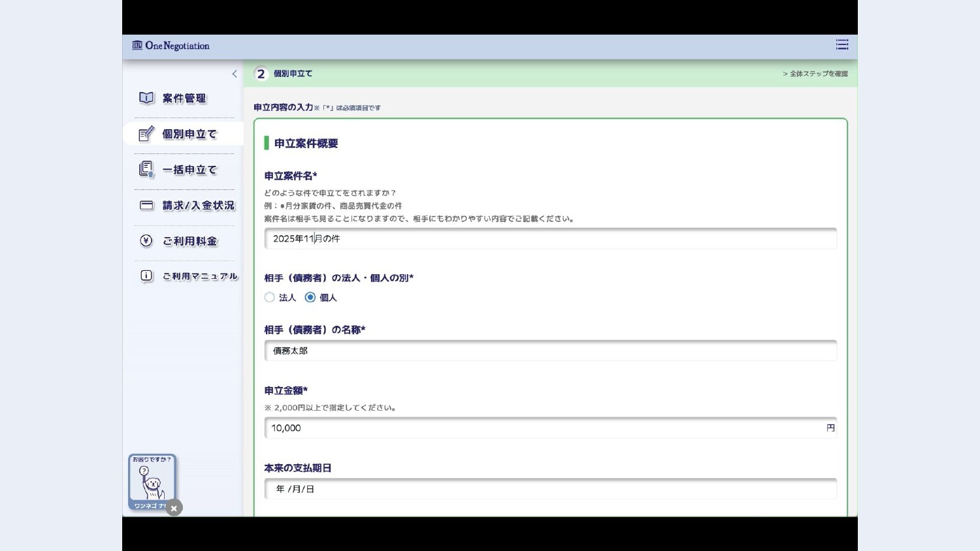The width and height of the screenshot is (980, 551).
Task: Open the お困りですか help mascot
Action: pyautogui.click(x=152, y=482)
